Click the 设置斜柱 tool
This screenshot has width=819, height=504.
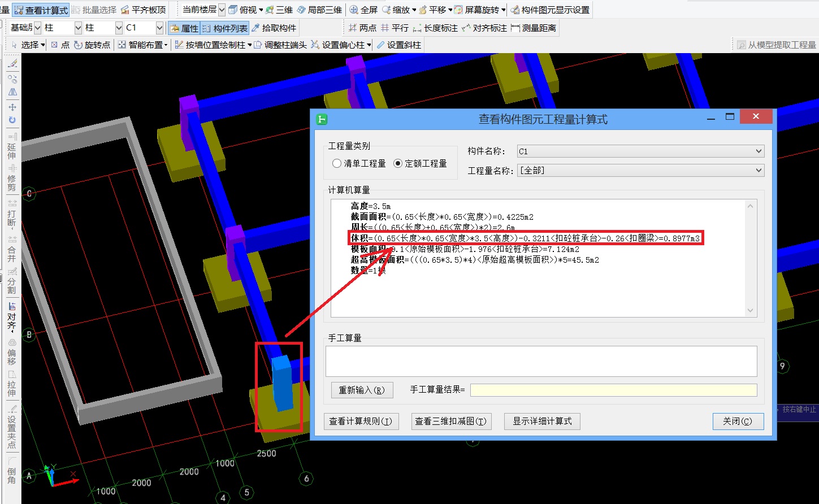point(398,45)
